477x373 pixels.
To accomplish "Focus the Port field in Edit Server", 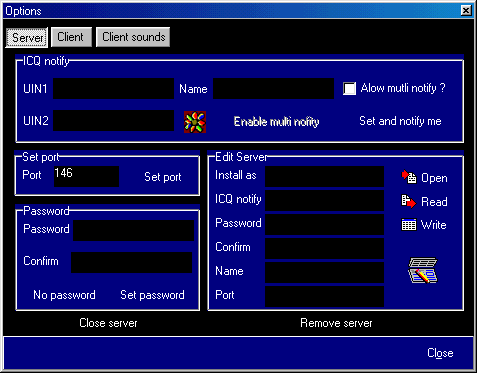I will click(x=324, y=296).
